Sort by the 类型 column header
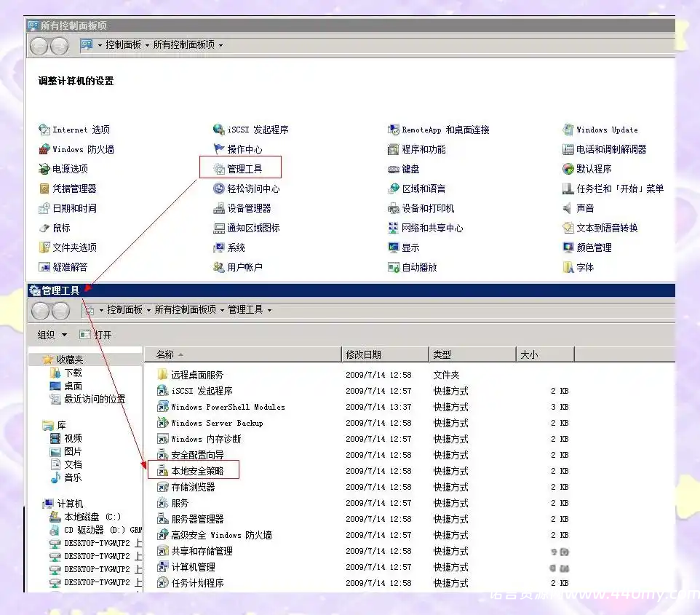The image size is (700, 615). [472, 354]
